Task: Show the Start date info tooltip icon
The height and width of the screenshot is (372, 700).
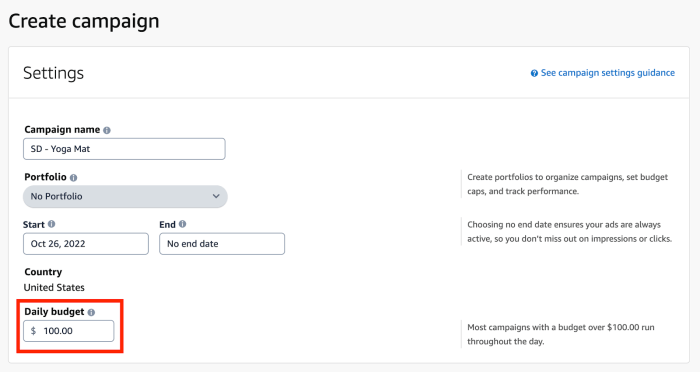Action: click(x=51, y=224)
